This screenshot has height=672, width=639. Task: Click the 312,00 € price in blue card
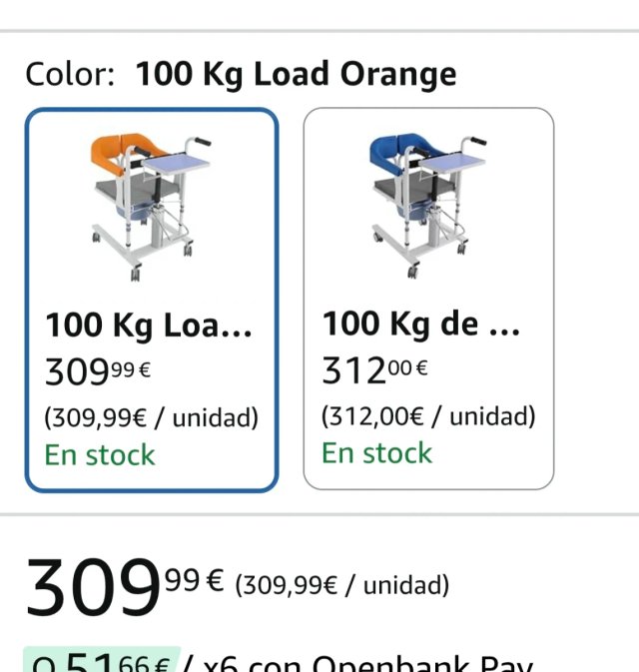[x=375, y=370]
